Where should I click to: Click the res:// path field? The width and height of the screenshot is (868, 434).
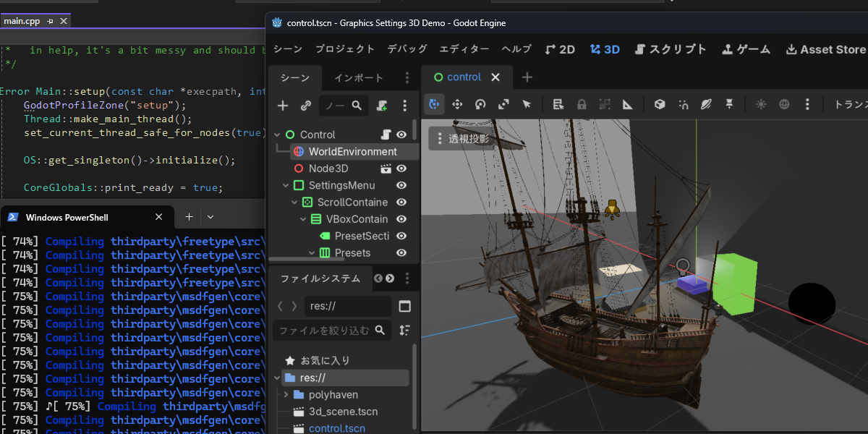[x=348, y=306]
